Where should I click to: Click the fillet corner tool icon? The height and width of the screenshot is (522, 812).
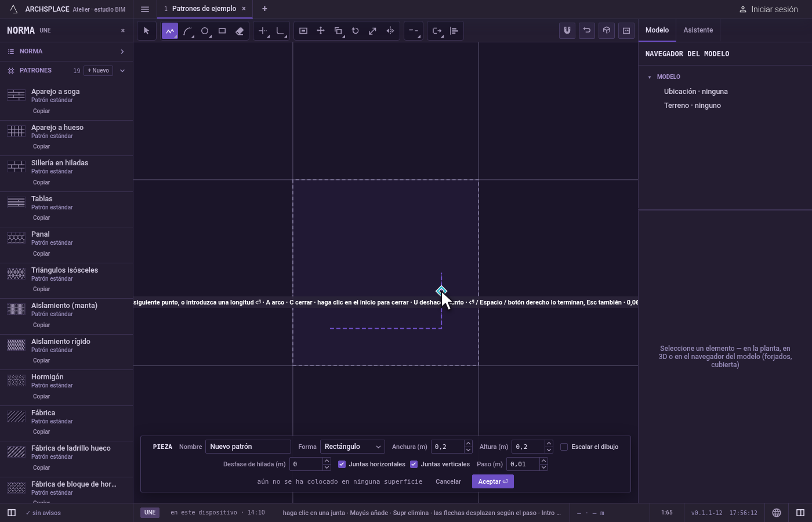click(x=280, y=31)
